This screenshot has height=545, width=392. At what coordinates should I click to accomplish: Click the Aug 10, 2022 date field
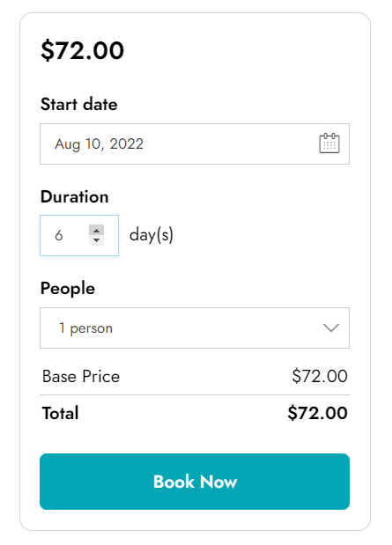coord(195,144)
